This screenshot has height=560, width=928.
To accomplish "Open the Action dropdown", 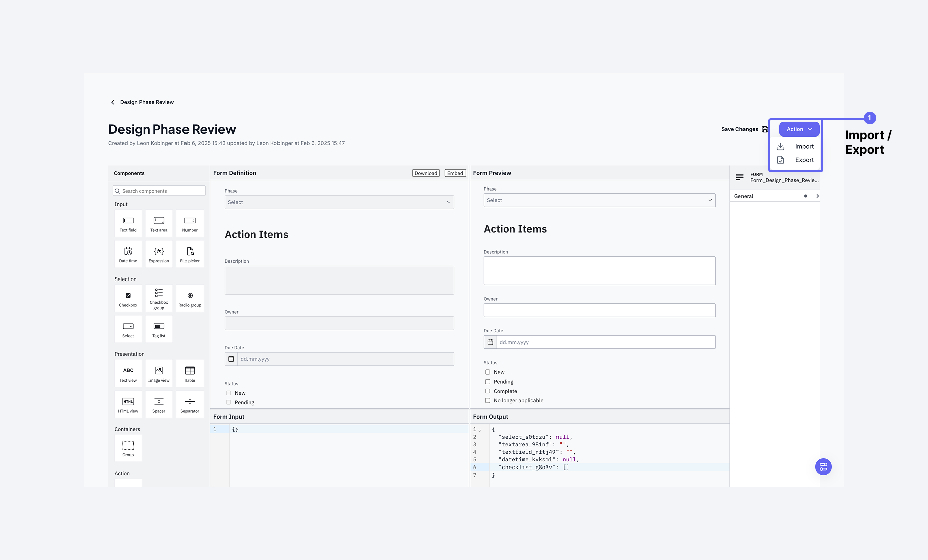I will tap(798, 129).
